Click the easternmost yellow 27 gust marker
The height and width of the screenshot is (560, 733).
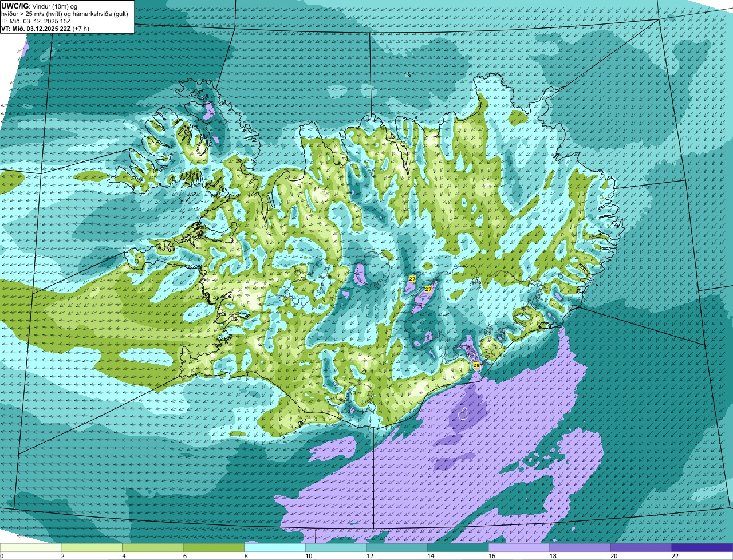click(x=428, y=290)
